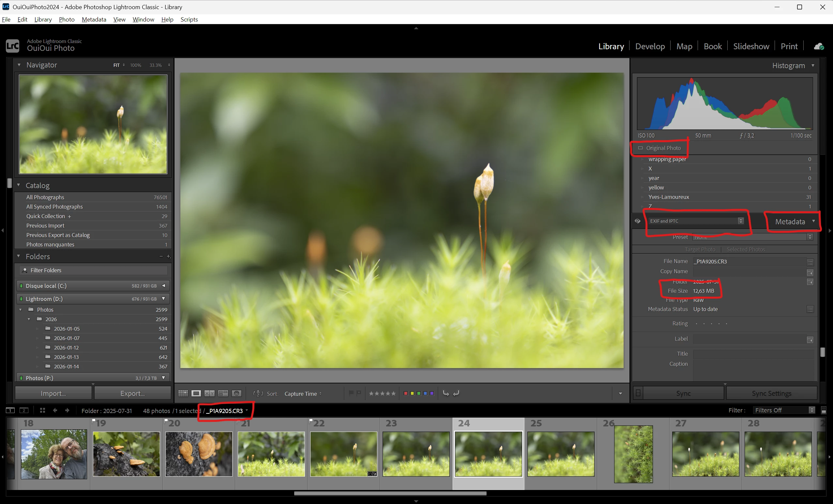833x504 pixels.
Task: Toggle metadata eye customize icon
Action: click(x=638, y=221)
